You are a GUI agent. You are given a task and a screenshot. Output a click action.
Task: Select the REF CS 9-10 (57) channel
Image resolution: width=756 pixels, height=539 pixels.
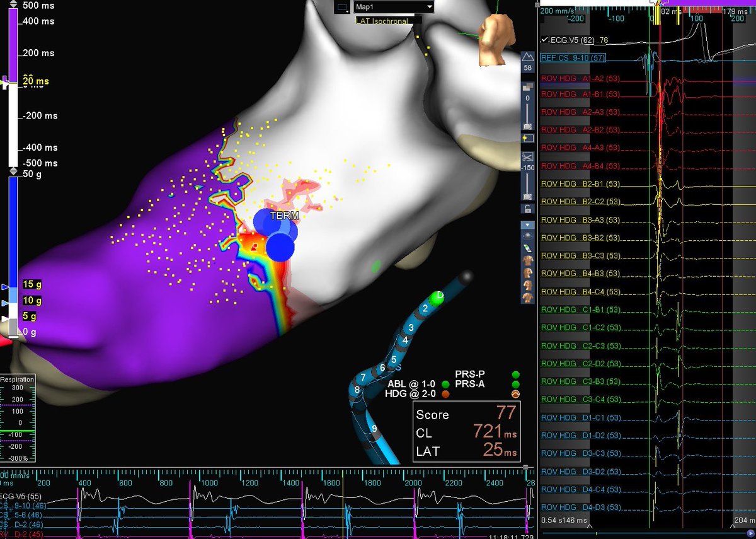pos(572,57)
